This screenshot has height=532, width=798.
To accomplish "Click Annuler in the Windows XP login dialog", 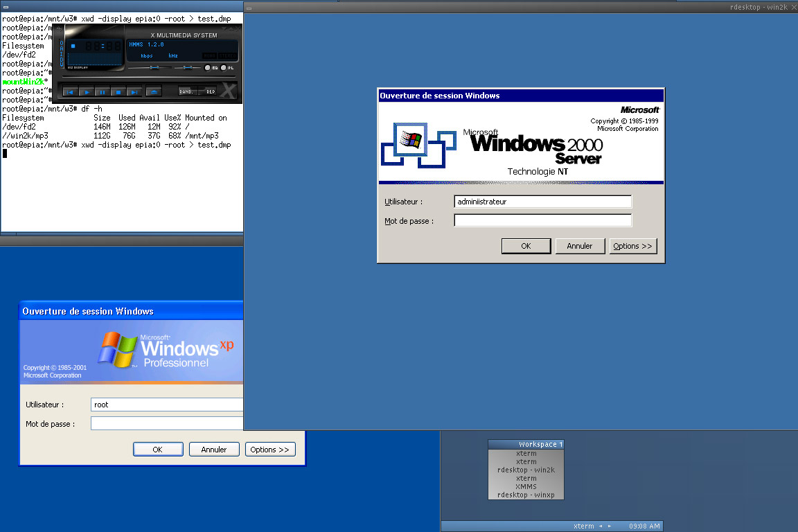I will coord(214,450).
